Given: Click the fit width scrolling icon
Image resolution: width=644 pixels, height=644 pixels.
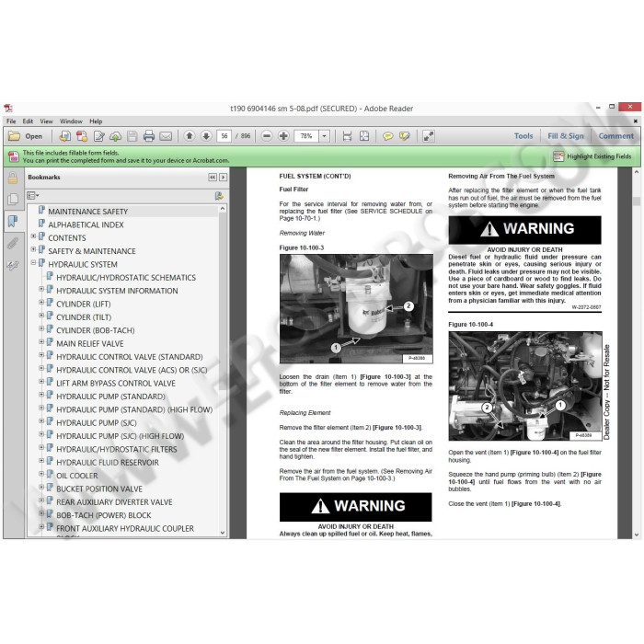Looking at the screenshot, I should click(347, 136).
